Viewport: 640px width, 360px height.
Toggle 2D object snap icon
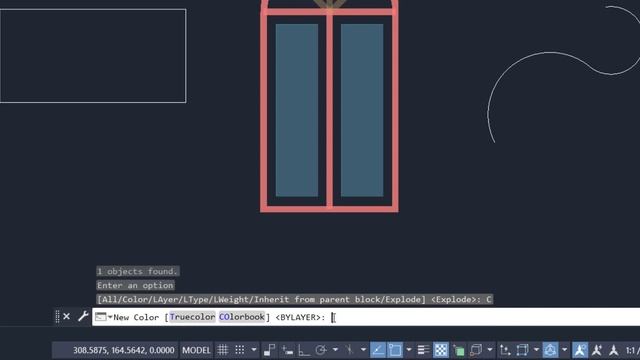[395, 350]
